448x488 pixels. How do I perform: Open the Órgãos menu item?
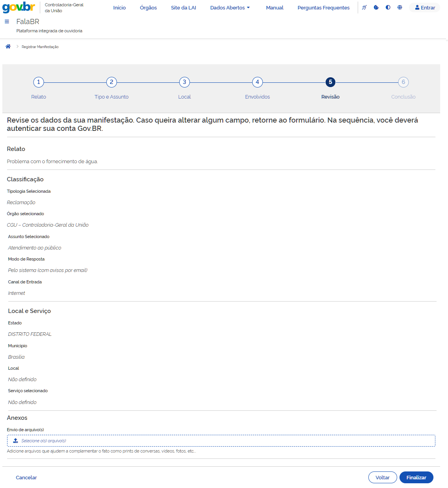click(x=148, y=7)
